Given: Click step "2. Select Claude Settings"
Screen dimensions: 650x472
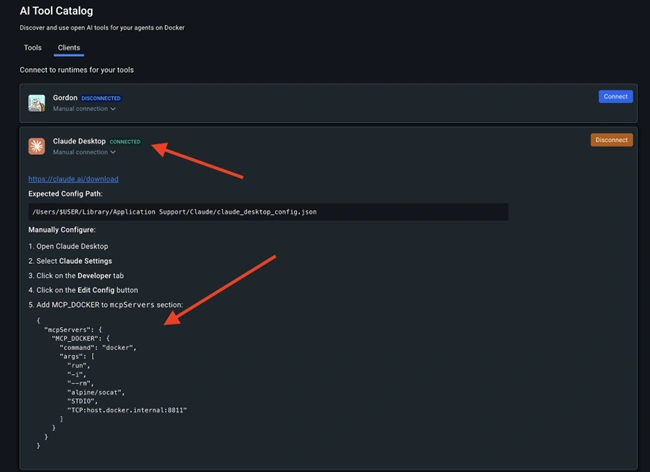Looking at the screenshot, I should 70,261.
